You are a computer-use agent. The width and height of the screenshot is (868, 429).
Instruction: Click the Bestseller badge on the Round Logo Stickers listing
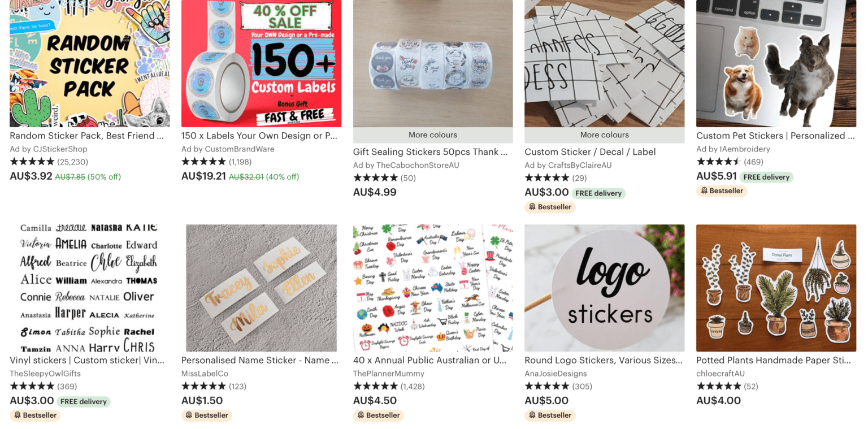point(549,415)
